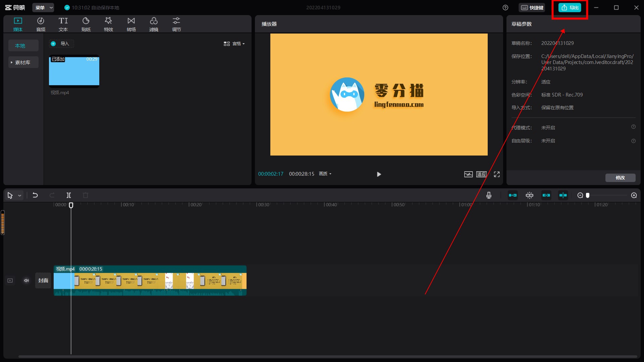Open the 画质 quality dropdown
This screenshot has height=362, width=644.
click(x=325, y=174)
